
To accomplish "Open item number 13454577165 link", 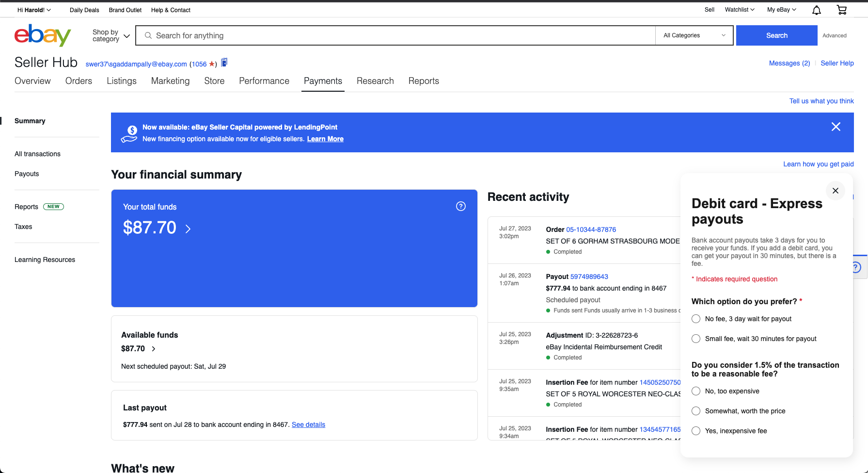I will pos(660,429).
